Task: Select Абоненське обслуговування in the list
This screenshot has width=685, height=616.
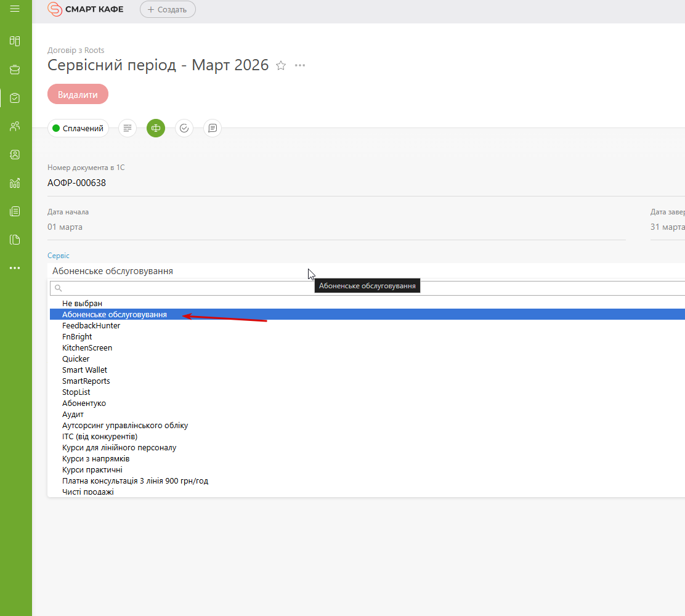Action: click(367, 315)
